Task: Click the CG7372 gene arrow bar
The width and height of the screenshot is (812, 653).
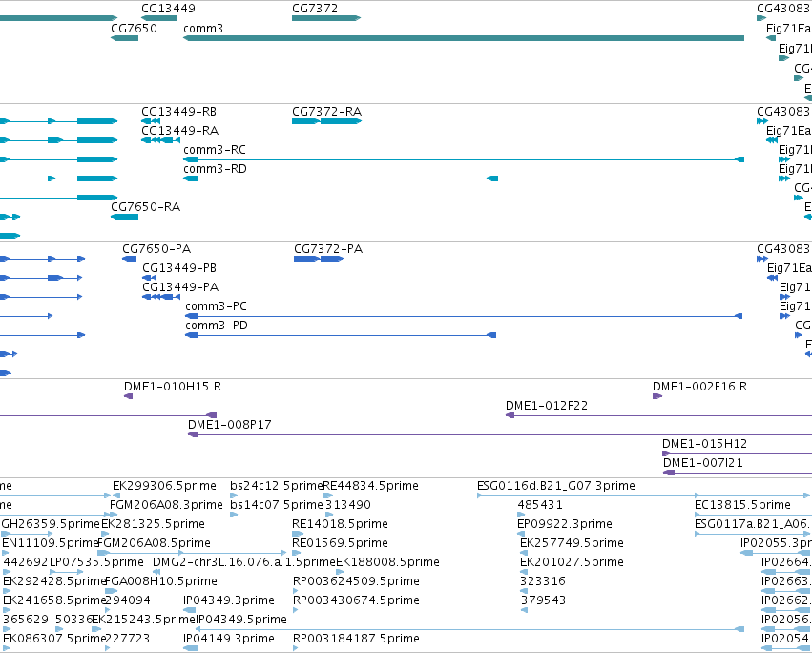Action: (326, 18)
